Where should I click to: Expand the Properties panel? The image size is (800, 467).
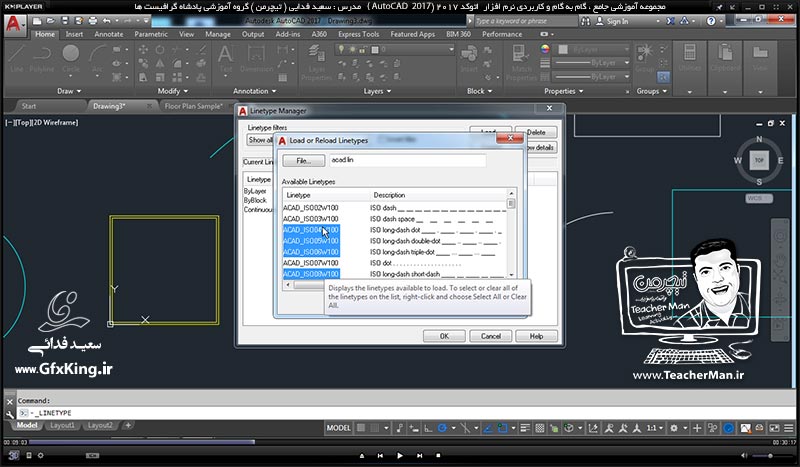tap(564, 91)
